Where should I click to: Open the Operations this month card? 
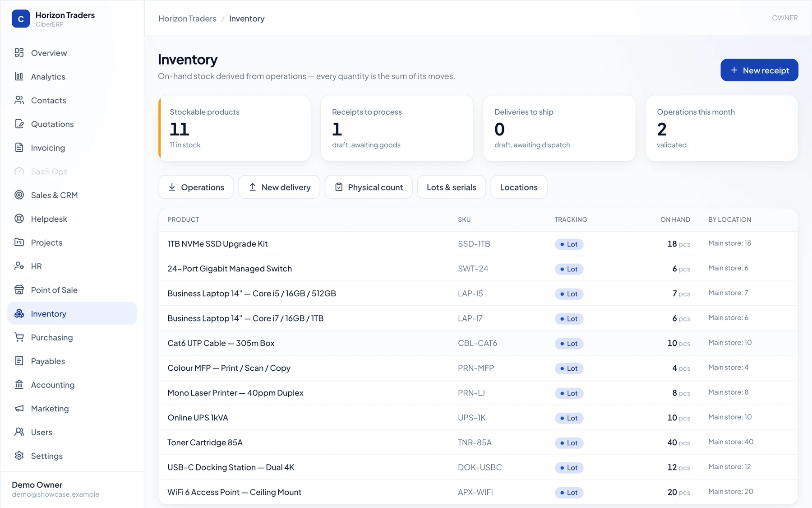pyautogui.click(x=722, y=128)
